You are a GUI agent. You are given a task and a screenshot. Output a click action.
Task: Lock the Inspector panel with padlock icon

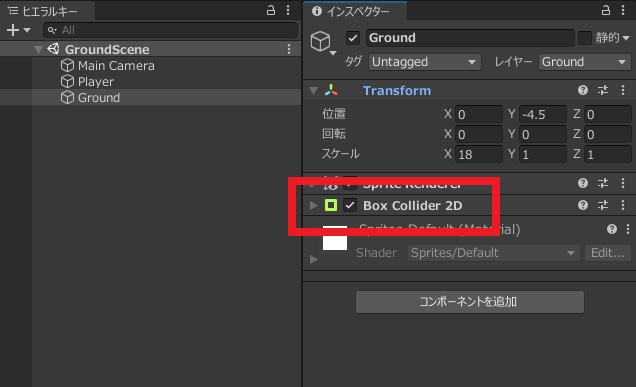[x=606, y=10]
